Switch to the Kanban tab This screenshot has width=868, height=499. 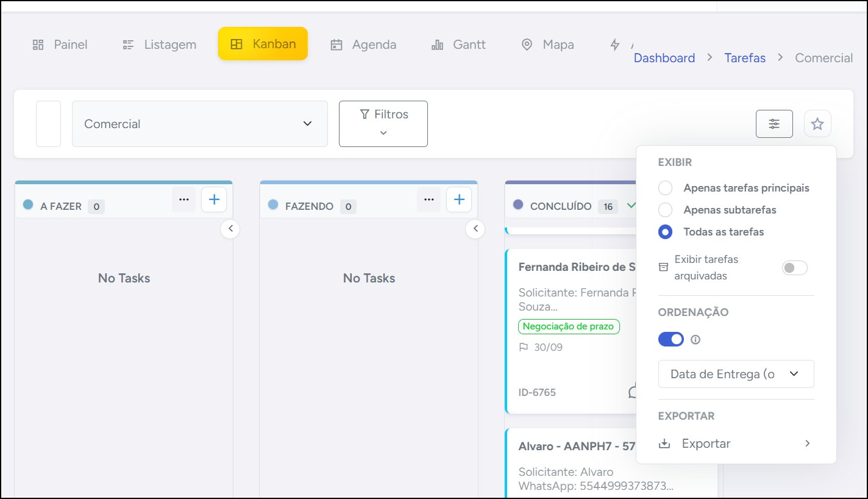tap(263, 44)
